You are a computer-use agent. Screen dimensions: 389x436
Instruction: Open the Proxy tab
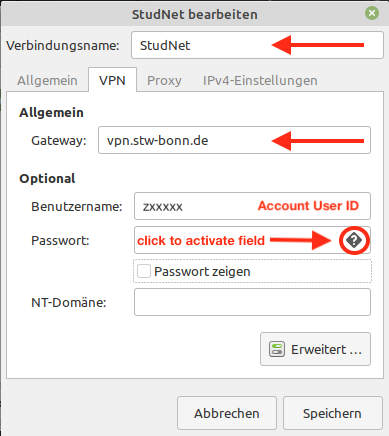[x=164, y=81]
